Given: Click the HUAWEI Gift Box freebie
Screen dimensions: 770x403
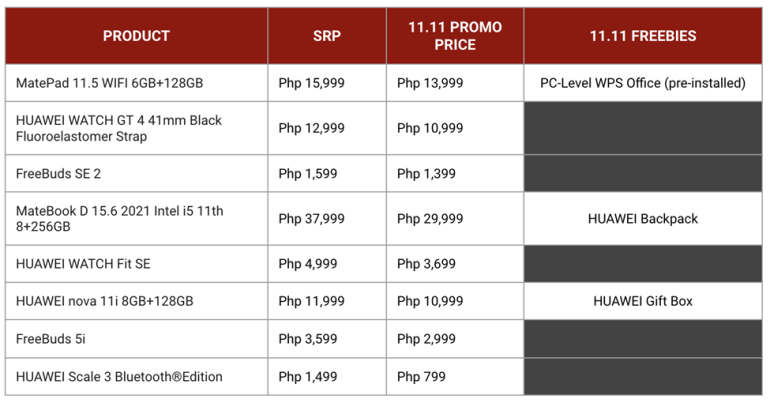Looking at the screenshot, I should coord(643,301).
